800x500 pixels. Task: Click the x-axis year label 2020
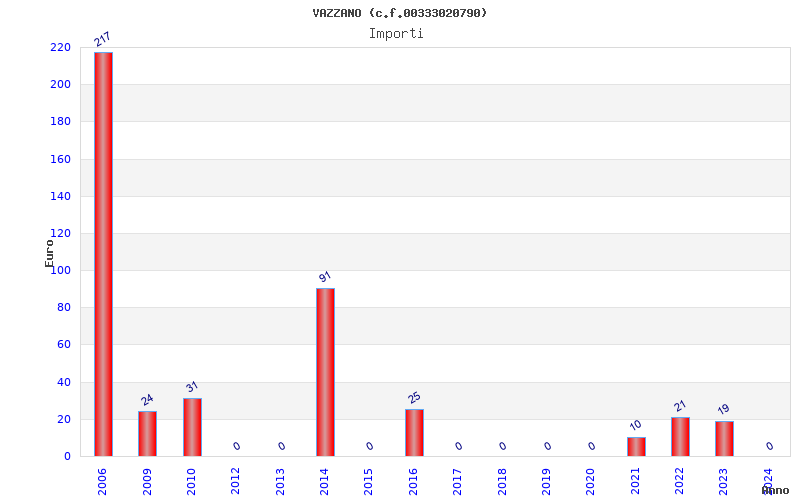591,482
